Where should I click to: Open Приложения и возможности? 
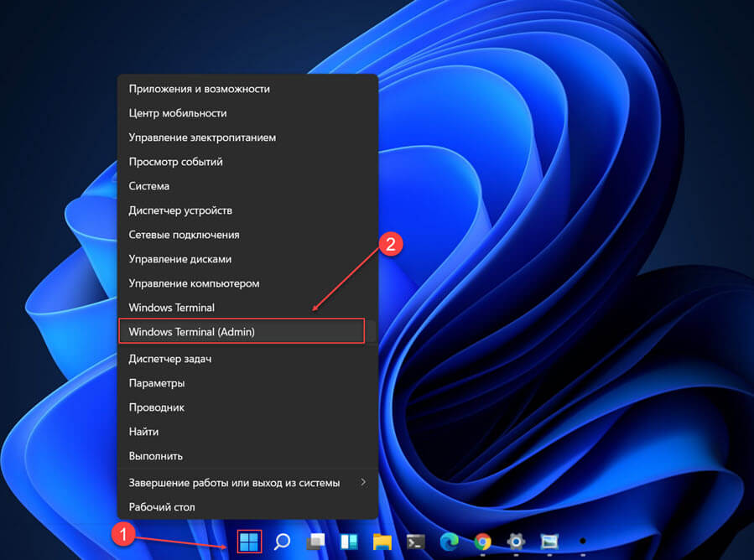[247, 89]
